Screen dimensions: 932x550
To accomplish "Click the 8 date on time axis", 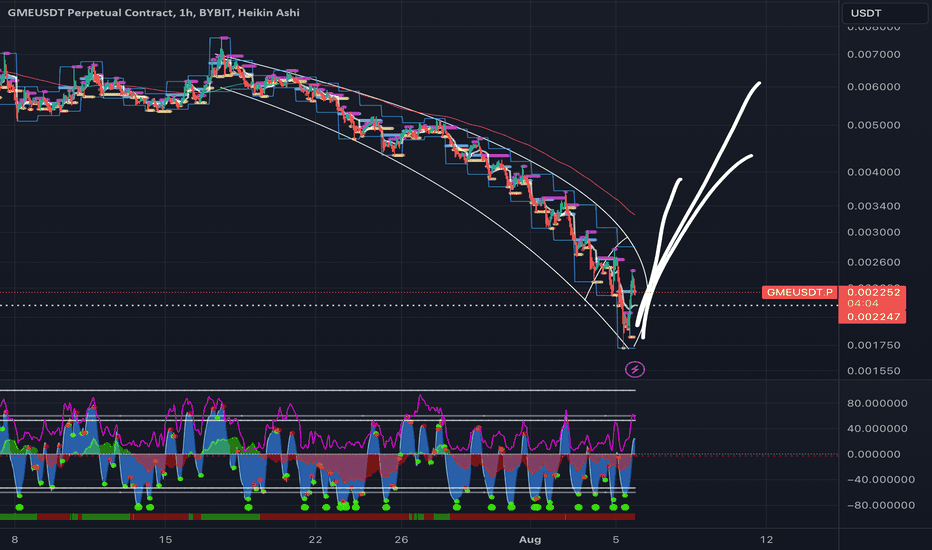I will (15, 539).
